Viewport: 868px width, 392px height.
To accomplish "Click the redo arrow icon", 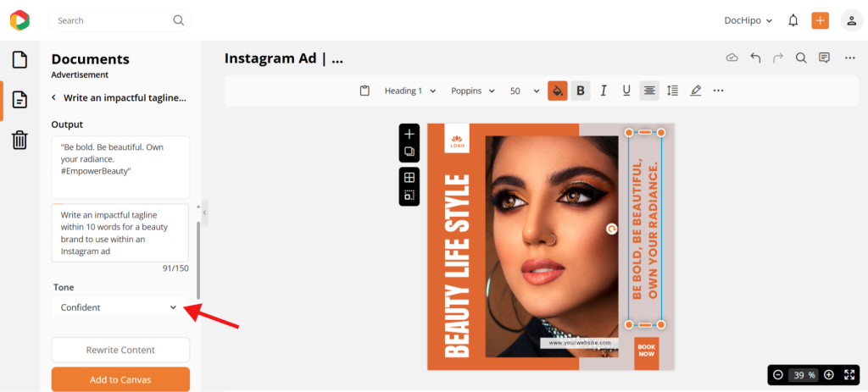I will tap(778, 58).
